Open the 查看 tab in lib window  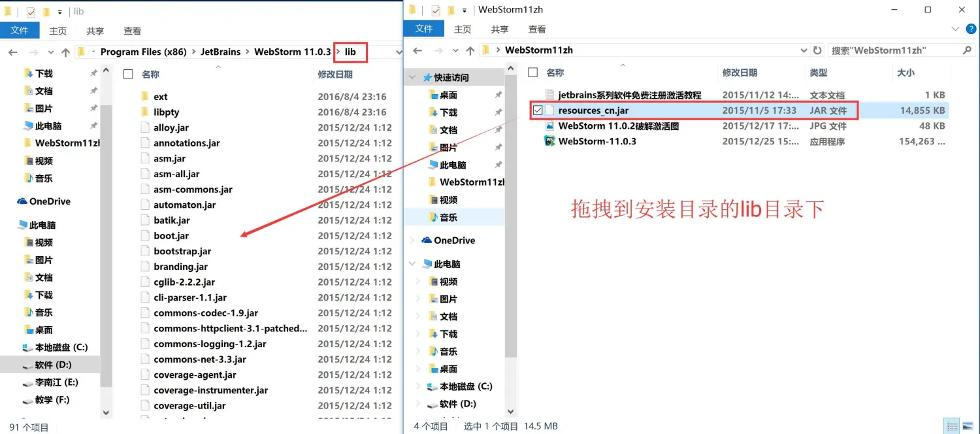[133, 31]
